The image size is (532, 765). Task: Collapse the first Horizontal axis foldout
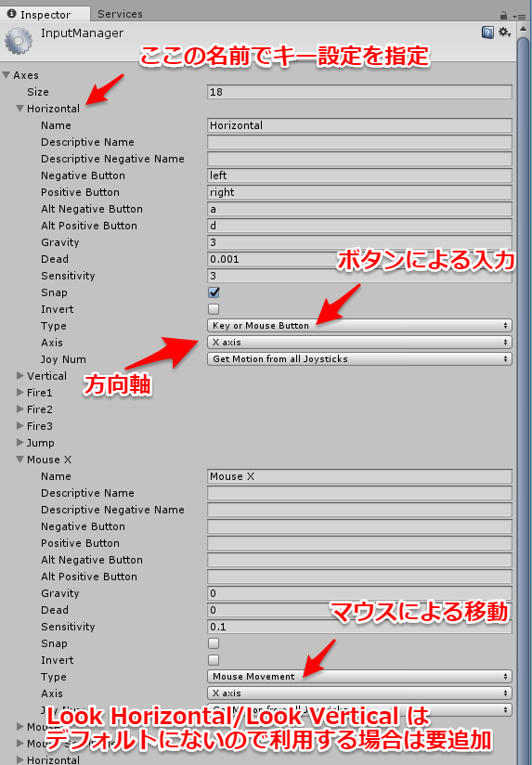20,109
